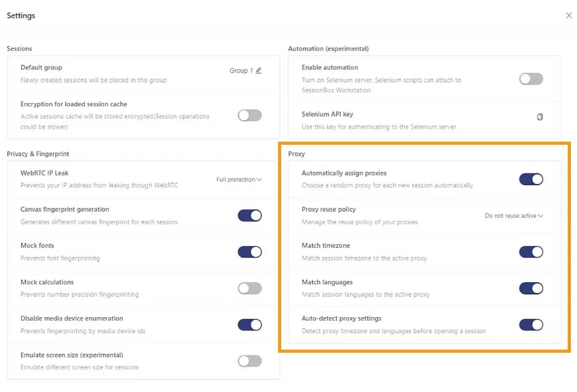Enable automation for the Selenium server

pos(531,79)
